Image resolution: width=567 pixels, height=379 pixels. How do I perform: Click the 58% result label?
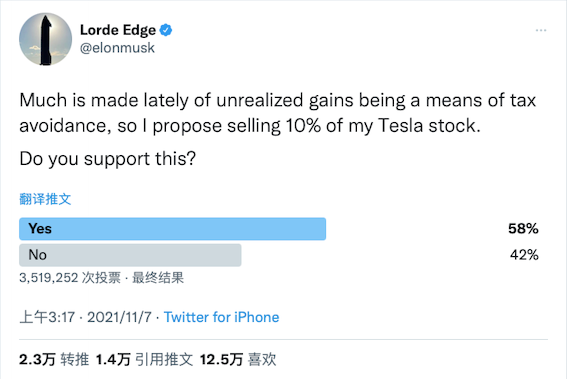point(523,229)
